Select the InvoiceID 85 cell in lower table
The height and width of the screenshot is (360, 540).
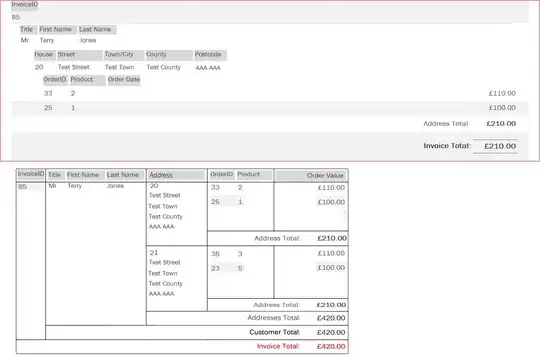pos(31,187)
